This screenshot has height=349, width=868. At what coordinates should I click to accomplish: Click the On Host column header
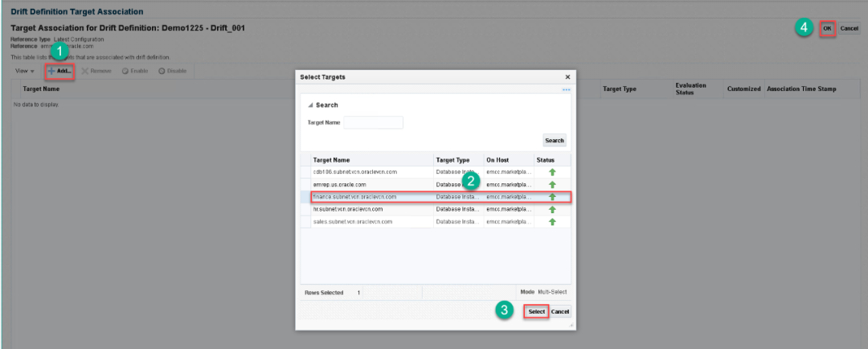point(497,160)
